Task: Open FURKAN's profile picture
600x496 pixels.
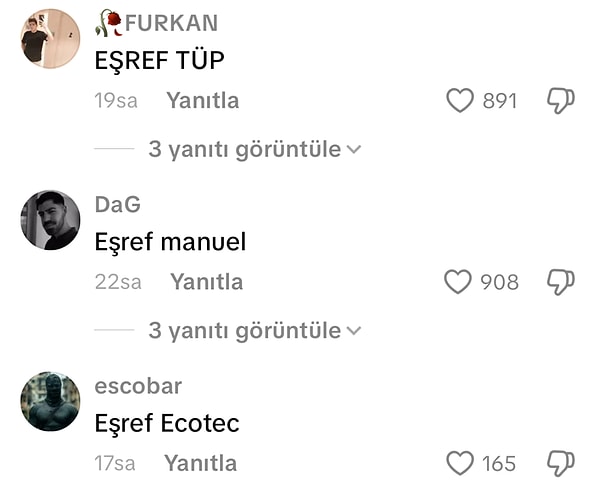Action: 50,39
